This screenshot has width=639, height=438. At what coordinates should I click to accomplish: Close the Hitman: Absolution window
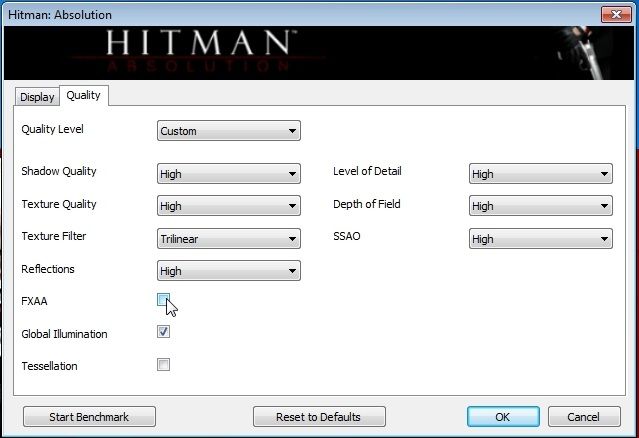coord(616,15)
